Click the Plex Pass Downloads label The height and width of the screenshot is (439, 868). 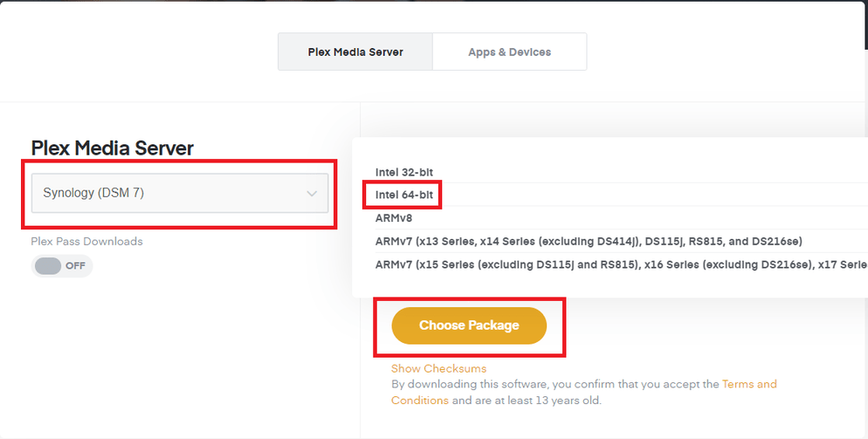point(86,242)
